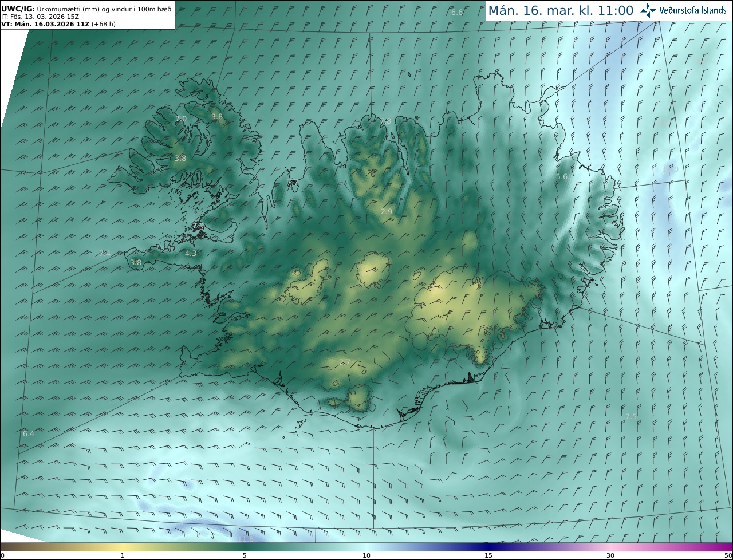Click the 10 tick on the color scale

tap(366, 555)
